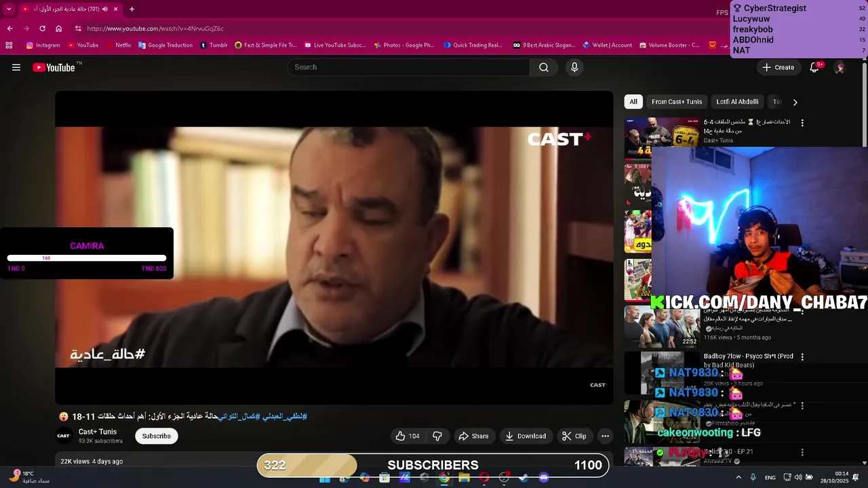868x488 pixels.
Task: Open Windows notification bell in tray
Action: [x=856, y=477]
